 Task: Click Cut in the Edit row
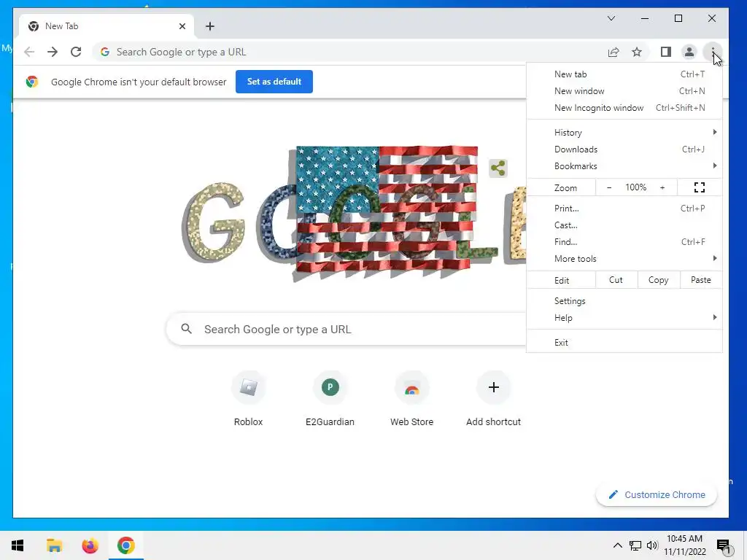(616, 280)
